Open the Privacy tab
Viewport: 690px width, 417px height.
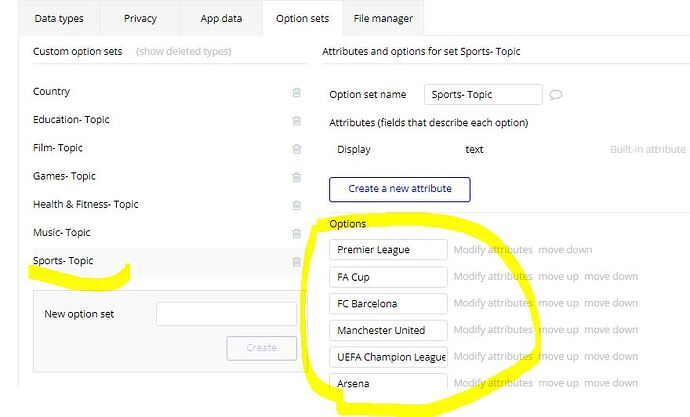(140, 18)
